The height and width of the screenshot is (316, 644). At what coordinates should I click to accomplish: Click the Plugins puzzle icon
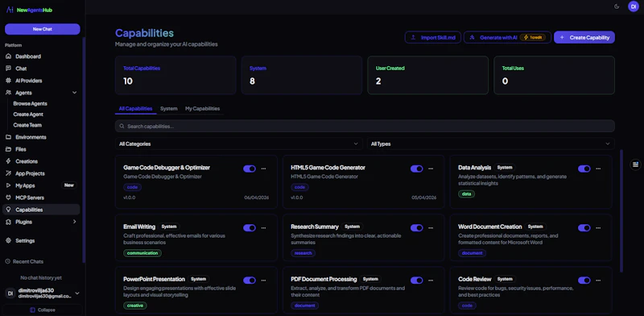[x=8, y=222]
